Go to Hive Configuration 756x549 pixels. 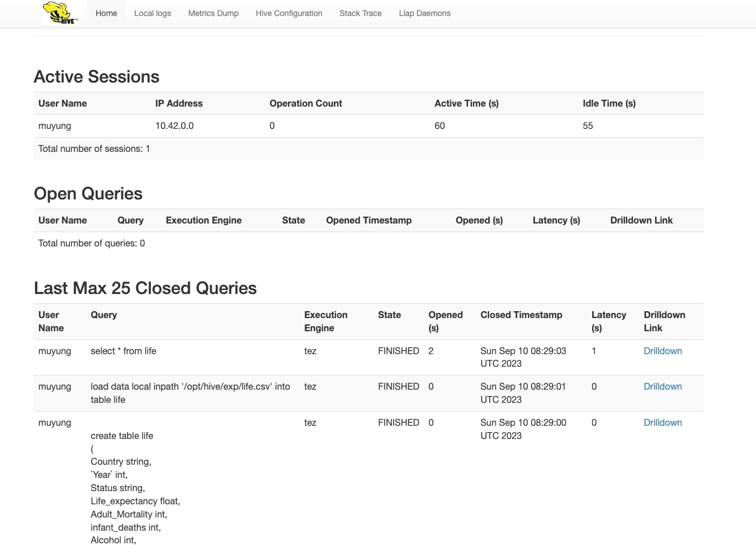[x=289, y=13]
